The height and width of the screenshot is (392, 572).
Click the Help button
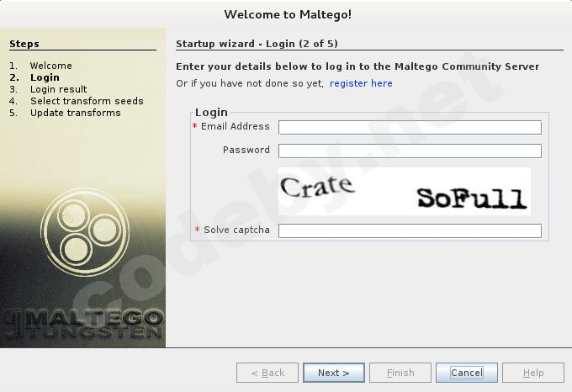coord(533,373)
